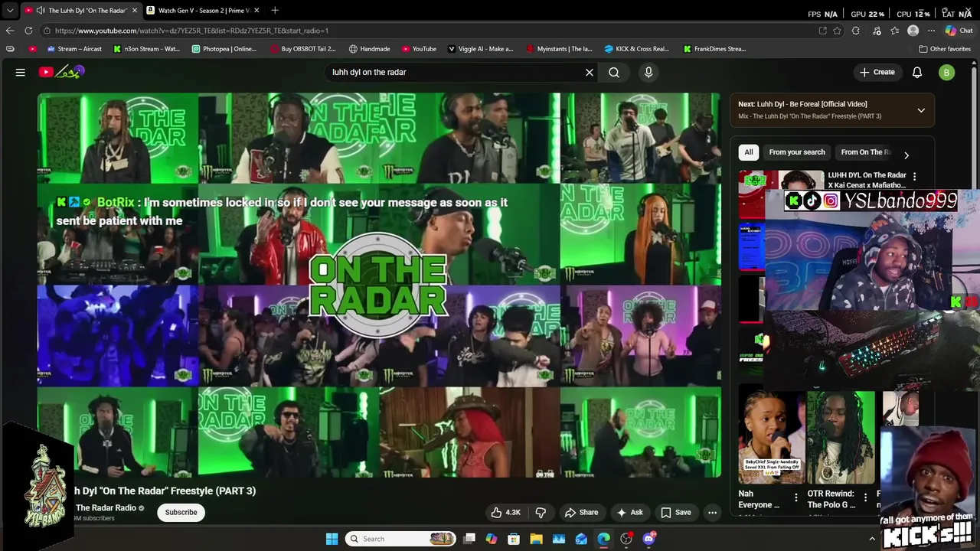Save the video to a playlist
Image resolution: width=980 pixels, height=551 pixels.
676,513
